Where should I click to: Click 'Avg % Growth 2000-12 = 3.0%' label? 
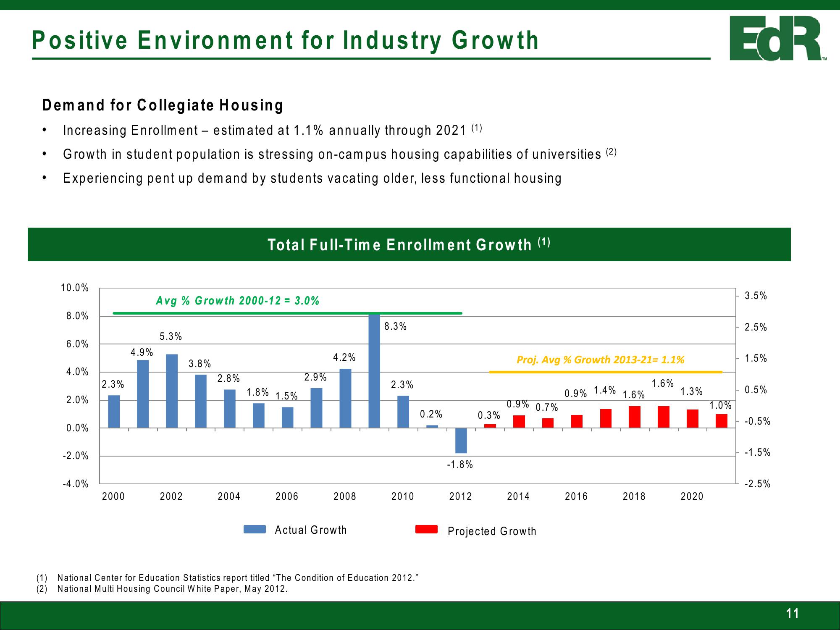(238, 301)
